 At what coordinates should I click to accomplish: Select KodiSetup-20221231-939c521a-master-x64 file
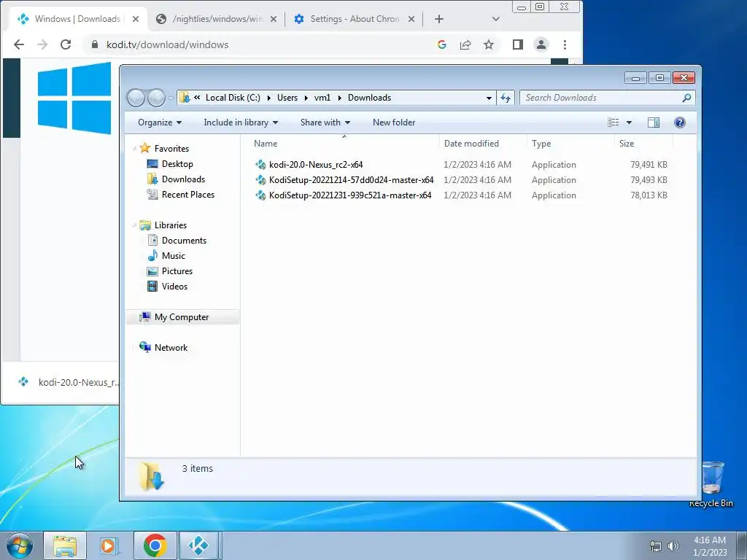350,195
